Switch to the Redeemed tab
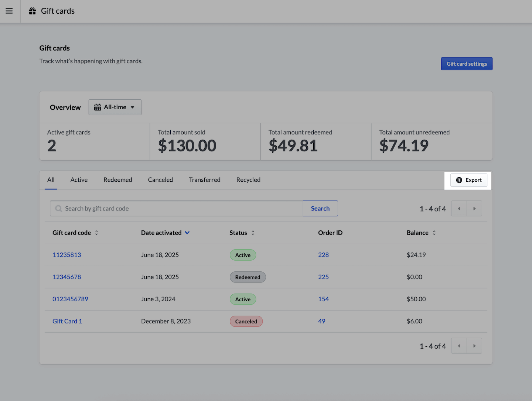Viewport: 532px width, 401px height. click(117, 180)
